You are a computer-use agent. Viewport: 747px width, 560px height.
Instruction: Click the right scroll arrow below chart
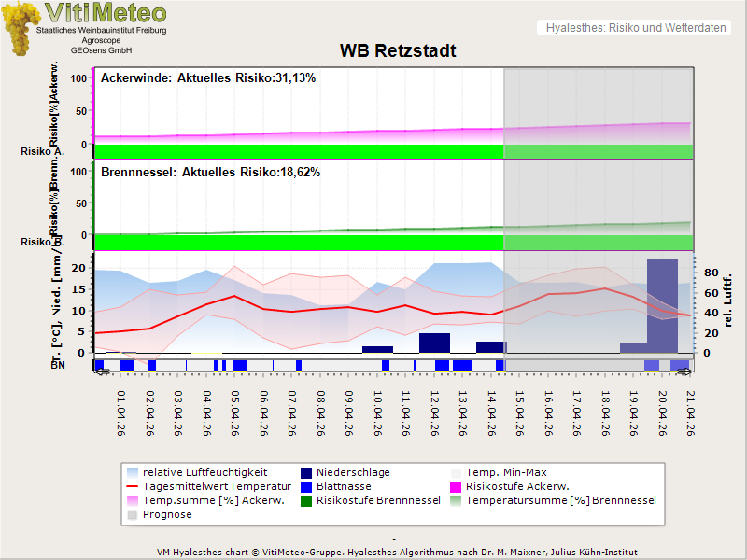pos(686,371)
